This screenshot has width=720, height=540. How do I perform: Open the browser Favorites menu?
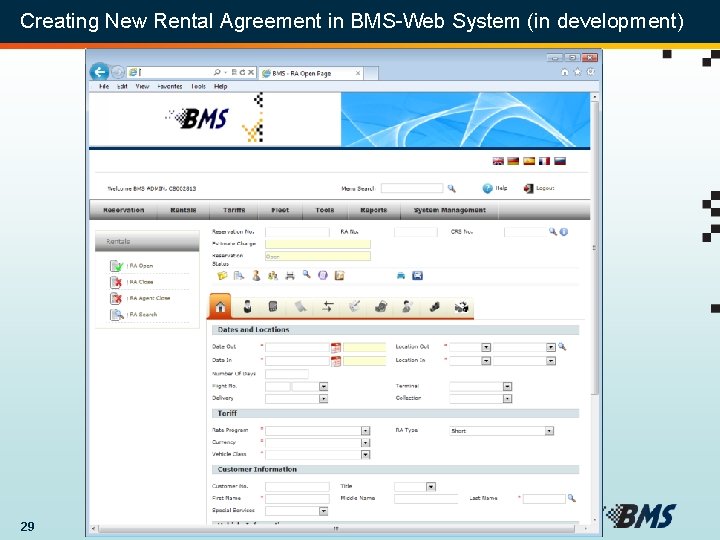pos(169,86)
